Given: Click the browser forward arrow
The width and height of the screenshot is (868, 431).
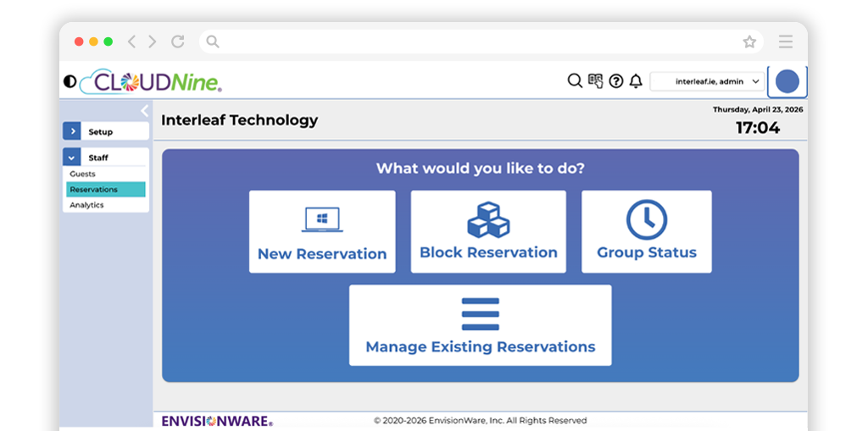Looking at the screenshot, I should pyautogui.click(x=153, y=41).
